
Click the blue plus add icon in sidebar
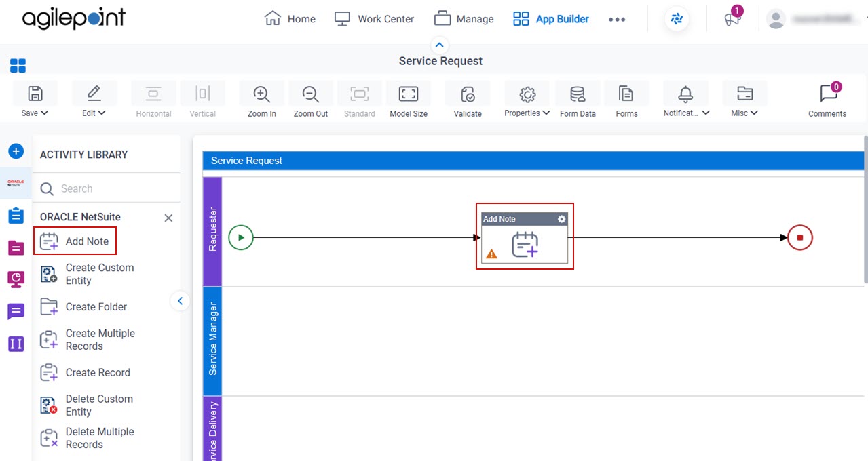point(16,151)
